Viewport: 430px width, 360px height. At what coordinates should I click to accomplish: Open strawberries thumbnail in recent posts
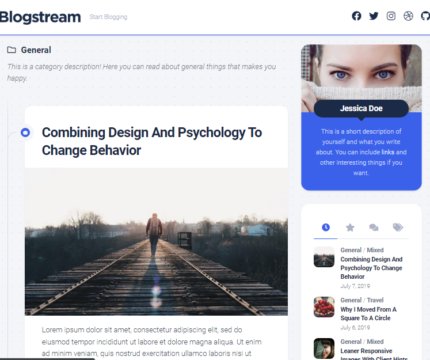tap(324, 307)
